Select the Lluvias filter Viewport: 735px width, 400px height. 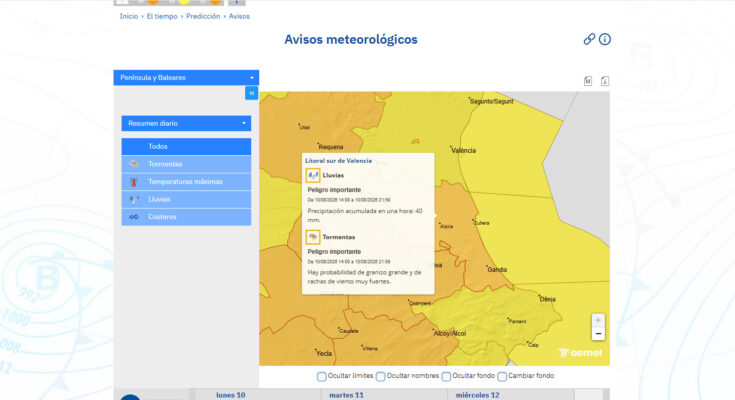[x=186, y=199]
